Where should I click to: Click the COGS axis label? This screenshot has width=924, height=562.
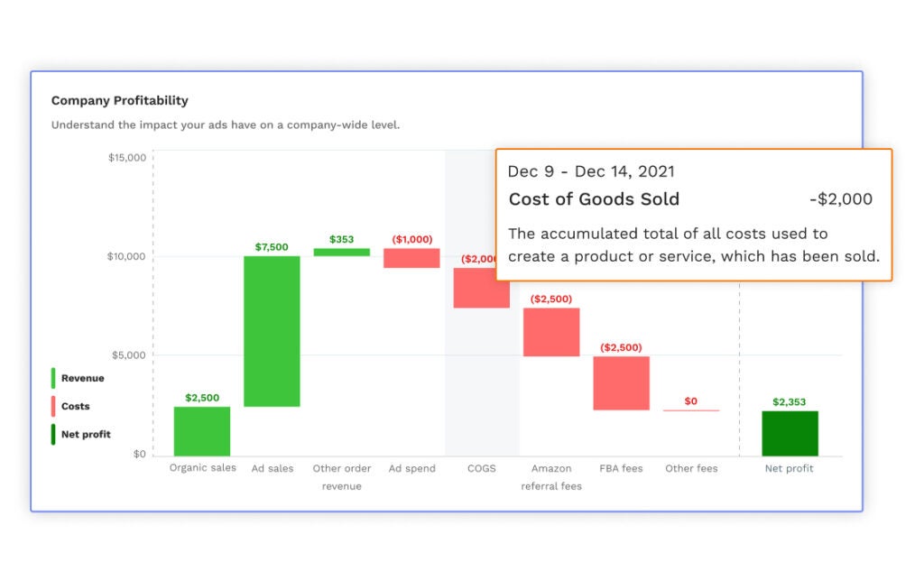click(x=482, y=468)
